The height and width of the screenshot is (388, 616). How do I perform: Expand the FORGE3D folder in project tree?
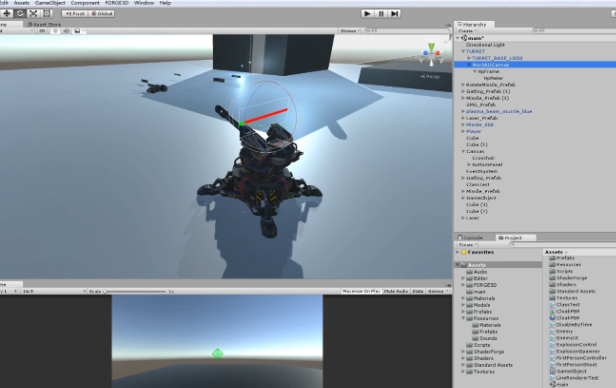tap(463, 285)
